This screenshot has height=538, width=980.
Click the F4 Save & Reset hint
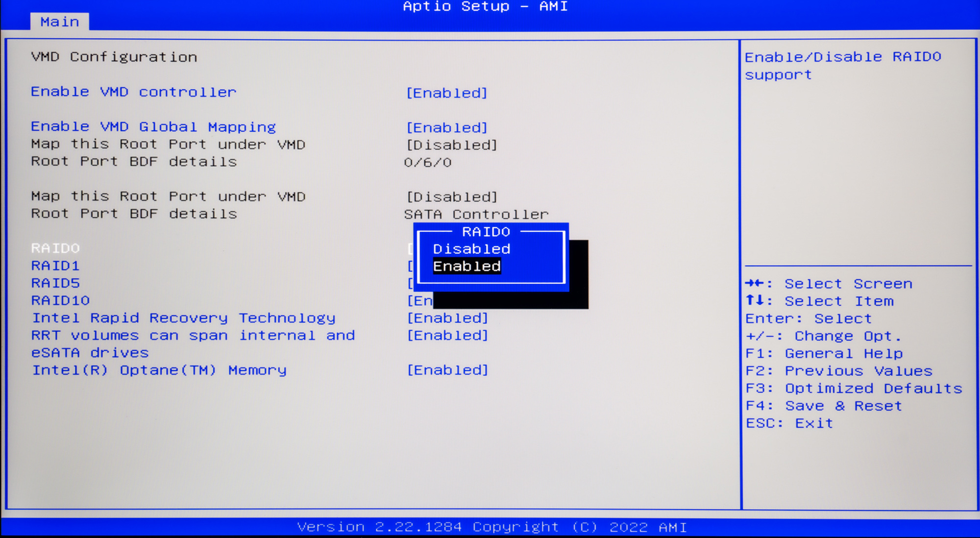pos(823,406)
